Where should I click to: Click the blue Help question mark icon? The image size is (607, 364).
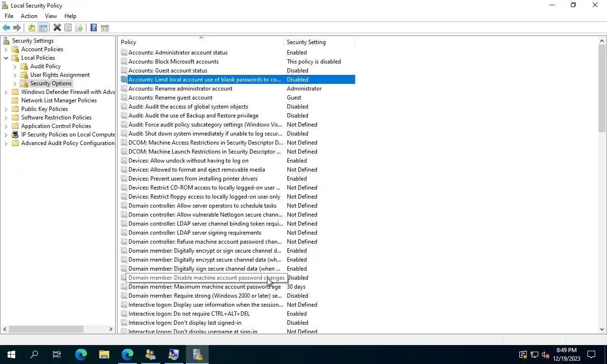93,28
